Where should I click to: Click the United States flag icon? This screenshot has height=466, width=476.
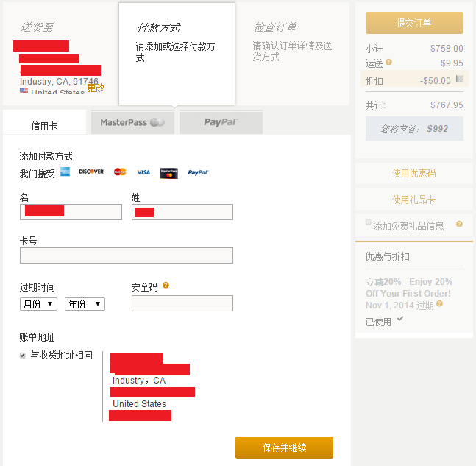24,91
